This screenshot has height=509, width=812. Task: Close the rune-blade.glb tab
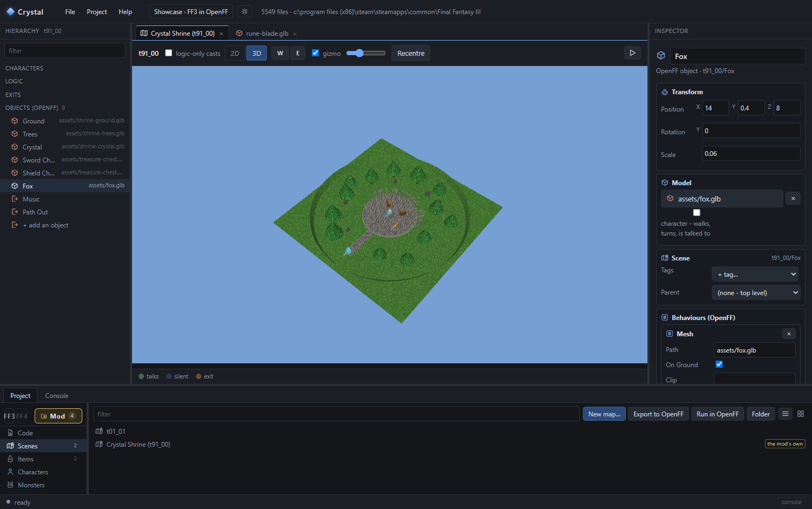[x=295, y=34]
